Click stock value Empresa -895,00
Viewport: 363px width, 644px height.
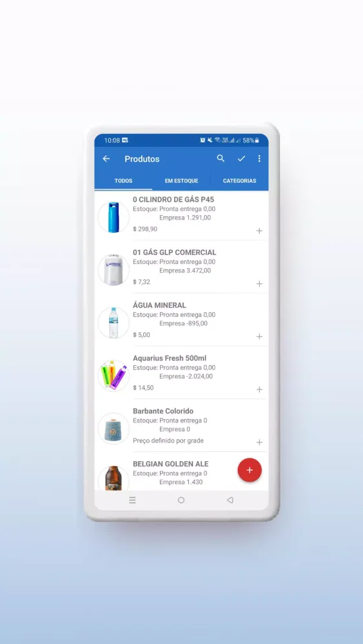[183, 324]
